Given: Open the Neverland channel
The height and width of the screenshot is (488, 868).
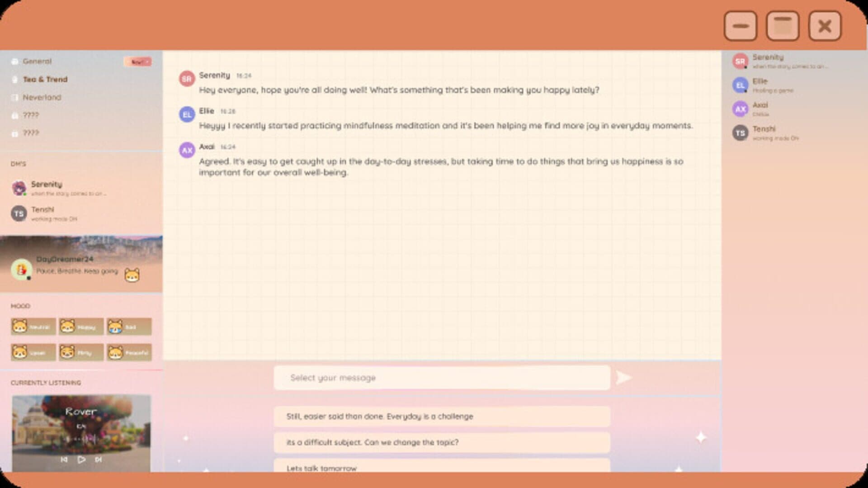Looking at the screenshot, I should [x=42, y=97].
